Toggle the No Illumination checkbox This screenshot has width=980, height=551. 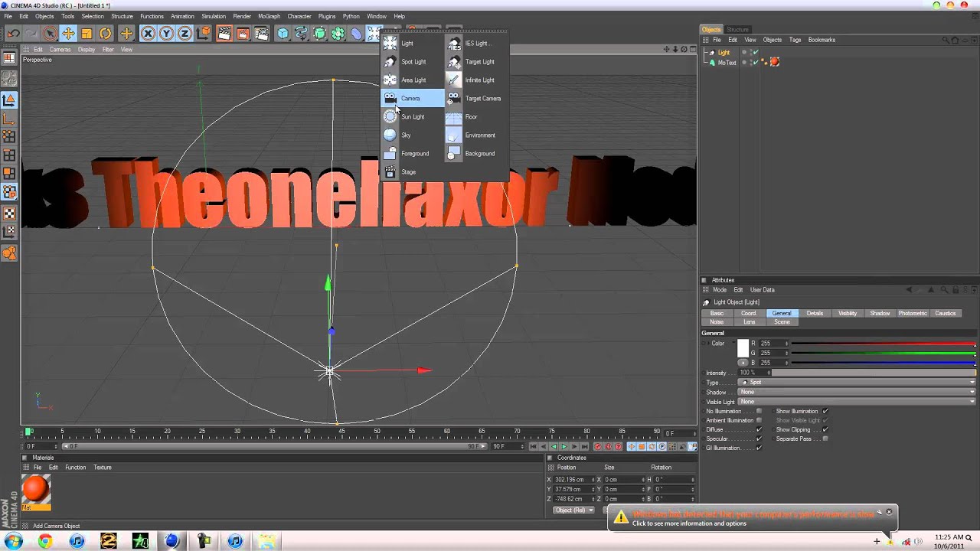(759, 411)
